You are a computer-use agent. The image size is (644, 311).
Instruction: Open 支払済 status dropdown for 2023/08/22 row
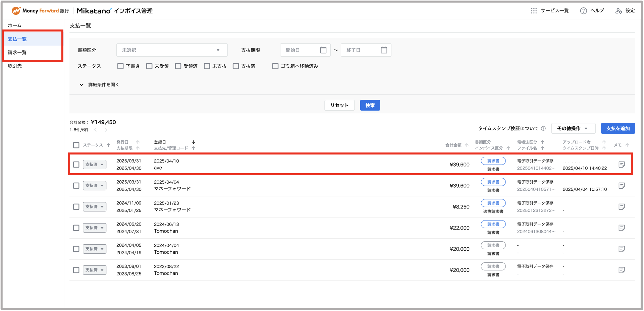[x=95, y=270]
